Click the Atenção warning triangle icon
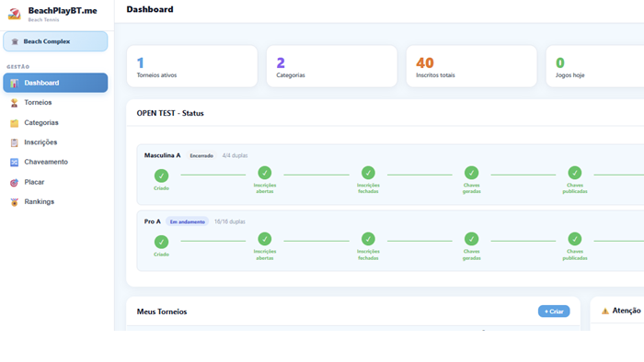Viewport: 644px width, 362px height. [605, 311]
